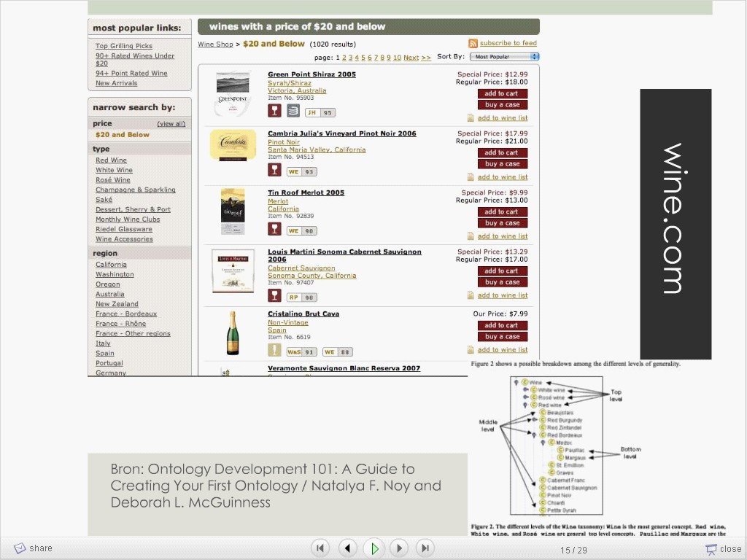The height and width of the screenshot is (560, 747).
Task: Click the Next page link
Action: pos(411,58)
